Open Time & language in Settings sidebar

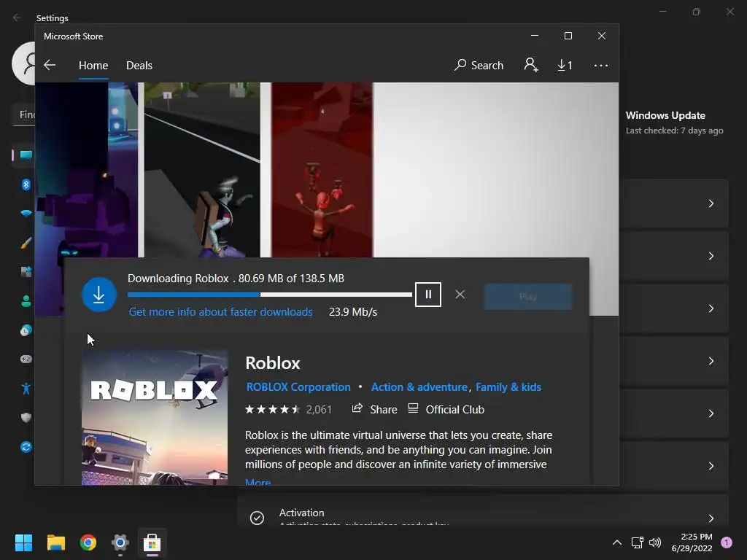(26, 330)
